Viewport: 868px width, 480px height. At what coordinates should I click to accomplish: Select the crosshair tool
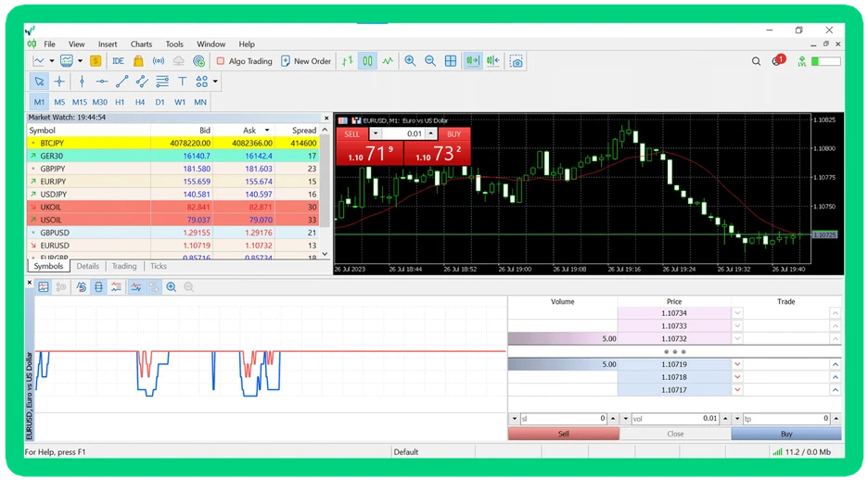point(59,82)
